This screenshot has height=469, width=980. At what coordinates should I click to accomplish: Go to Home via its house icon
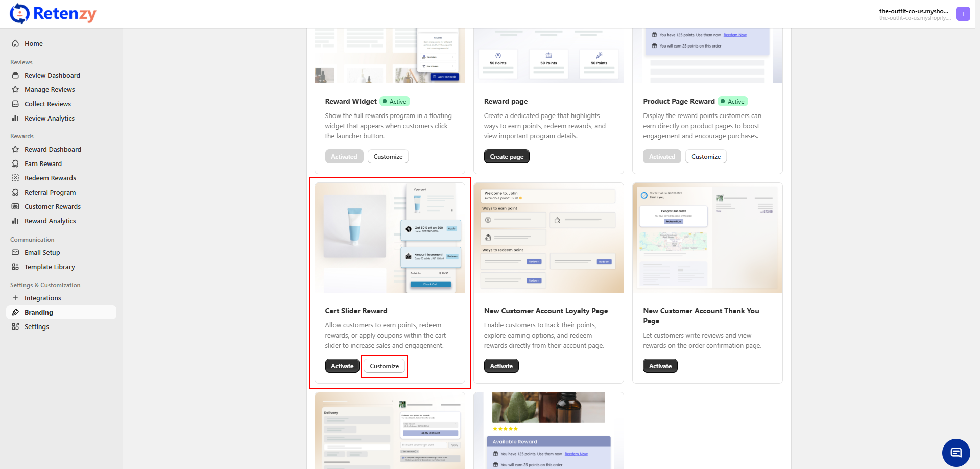click(x=15, y=43)
